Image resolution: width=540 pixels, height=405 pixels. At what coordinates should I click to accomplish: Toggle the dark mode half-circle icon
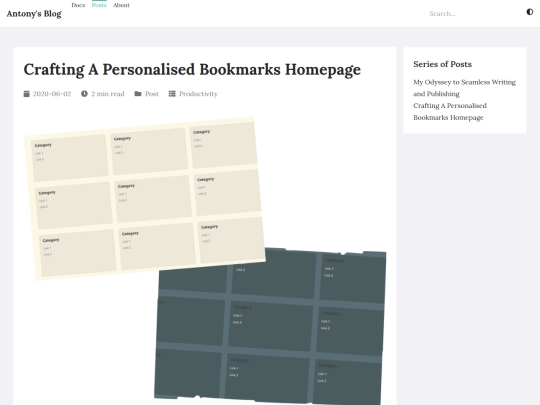tap(530, 12)
